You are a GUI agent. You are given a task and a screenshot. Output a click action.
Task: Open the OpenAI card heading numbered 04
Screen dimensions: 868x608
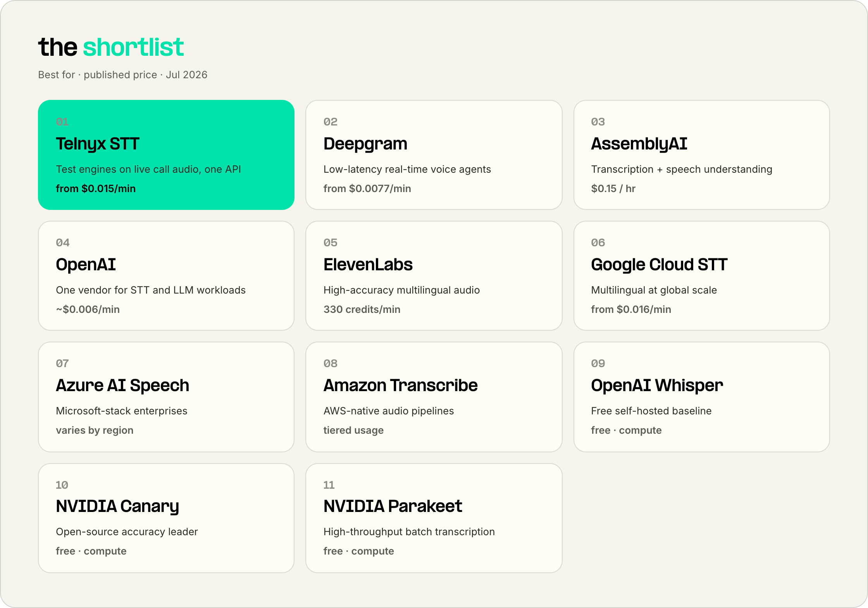point(86,265)
